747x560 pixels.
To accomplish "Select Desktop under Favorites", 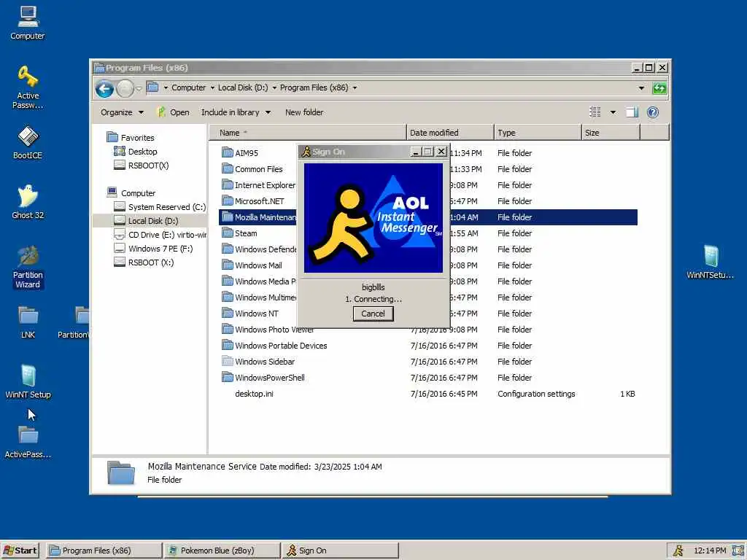I will tap(136, 152).
